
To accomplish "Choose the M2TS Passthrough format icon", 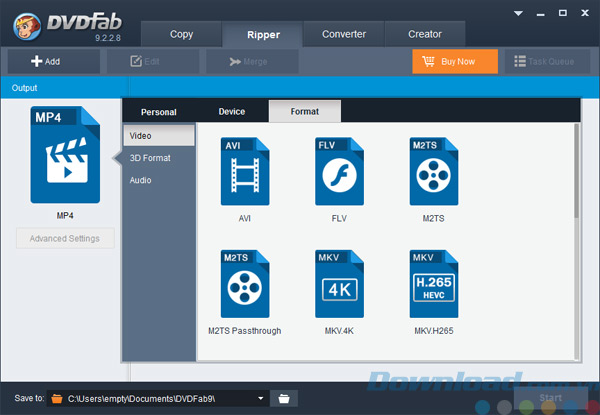I will pos(245,284).
